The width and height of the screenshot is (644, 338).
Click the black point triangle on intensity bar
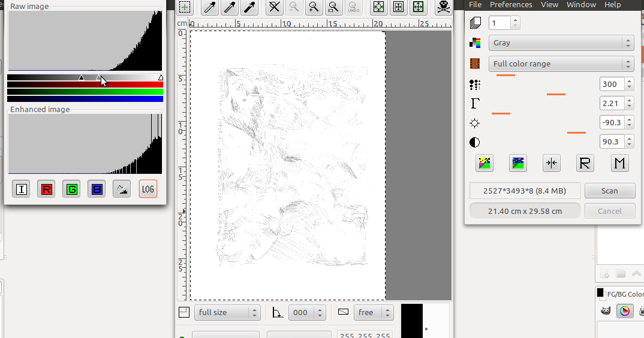82,77
